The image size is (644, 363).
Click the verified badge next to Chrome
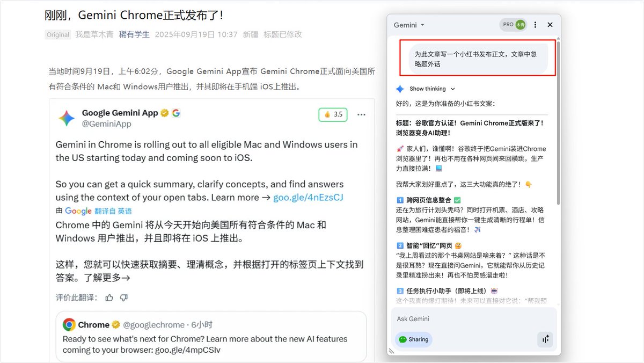(116, 325)
